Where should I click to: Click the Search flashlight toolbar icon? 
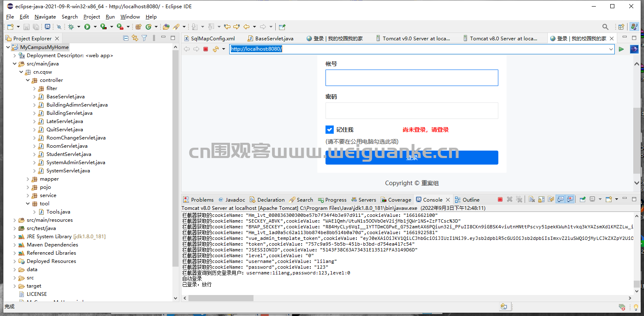tap(176, 27)
